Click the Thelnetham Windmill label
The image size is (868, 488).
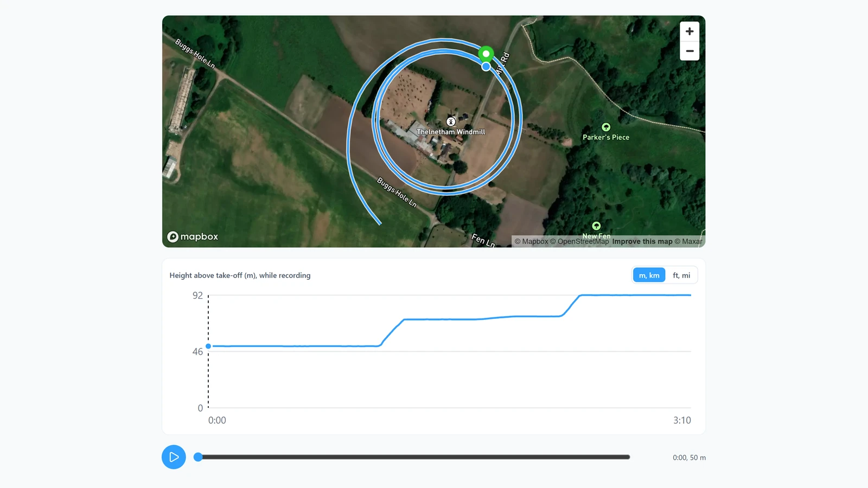pyautogui.click(x=451, y=132)
